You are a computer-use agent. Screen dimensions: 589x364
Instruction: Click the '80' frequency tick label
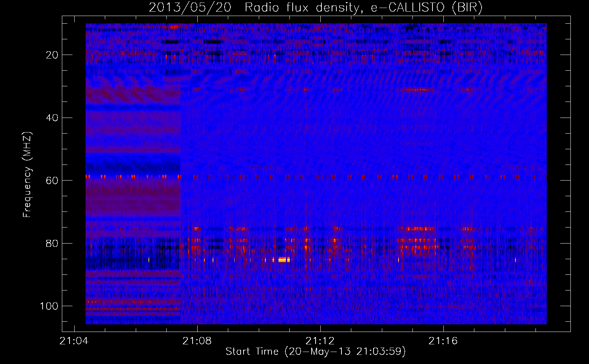(52, 244)
